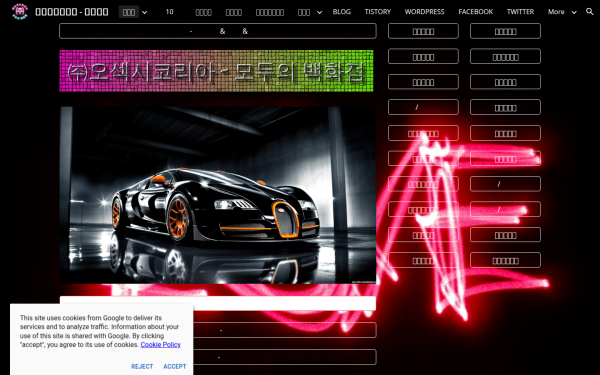
Task: Visit the FACEBOOK nav link
Action: (476, 12)
